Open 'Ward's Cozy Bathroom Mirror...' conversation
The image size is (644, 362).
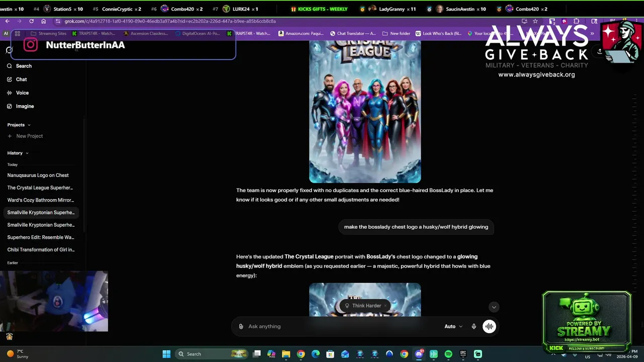click(40, 200)
